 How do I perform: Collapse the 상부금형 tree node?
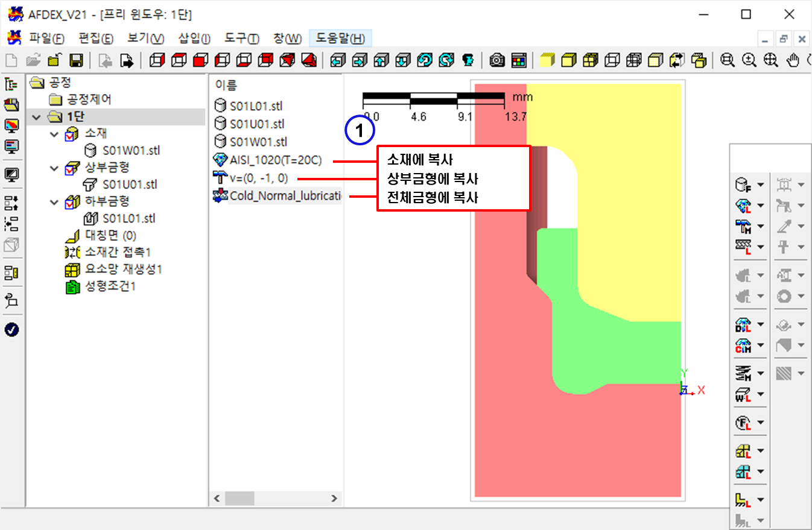(56, 168)
